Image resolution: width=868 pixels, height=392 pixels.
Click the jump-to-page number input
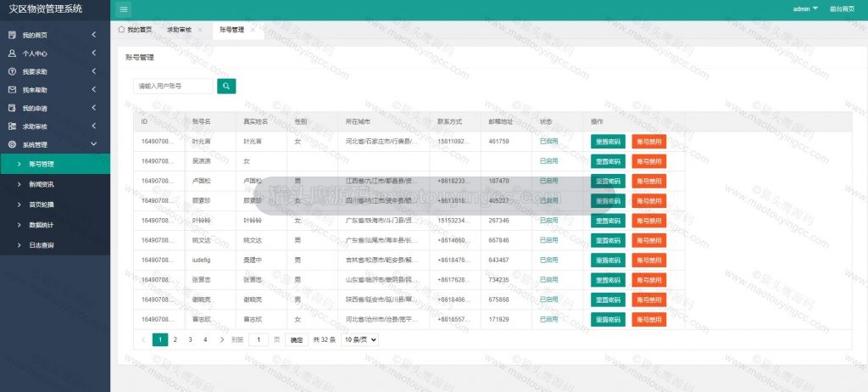(259, 340)
